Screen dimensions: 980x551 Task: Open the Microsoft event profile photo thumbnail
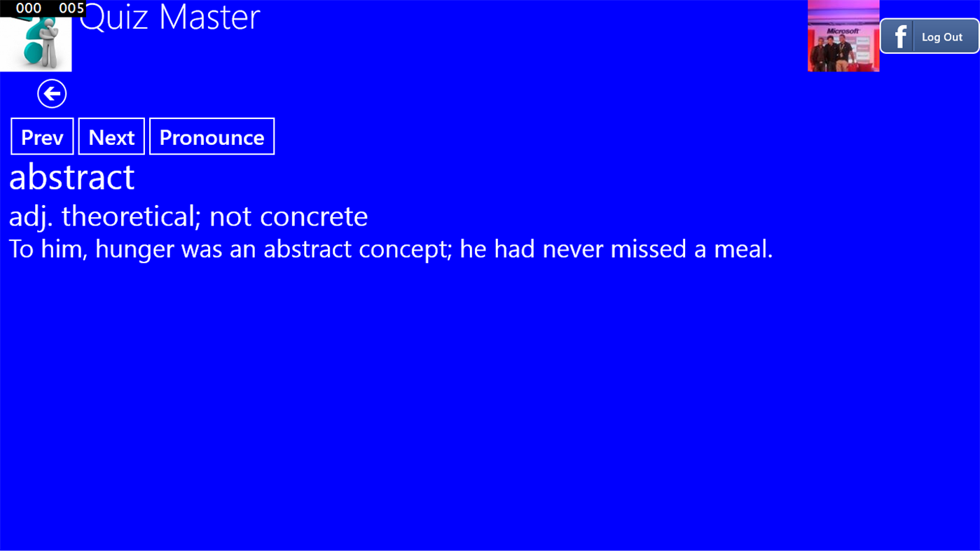843,35
